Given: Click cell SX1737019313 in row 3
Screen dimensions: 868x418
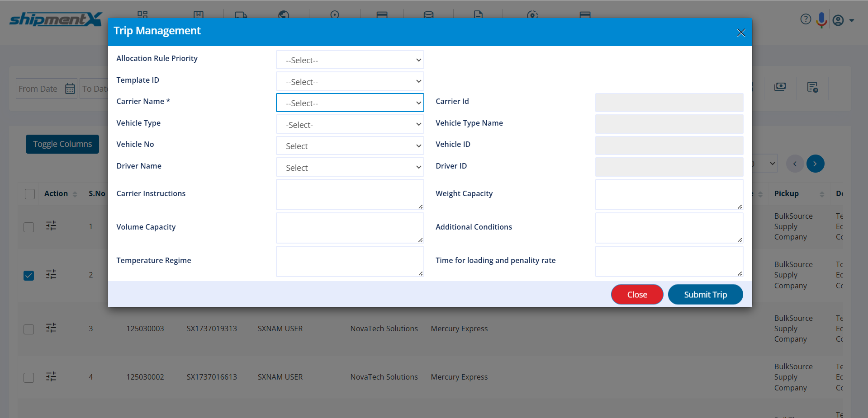Looking at the screenshot, I should [212, 329].
